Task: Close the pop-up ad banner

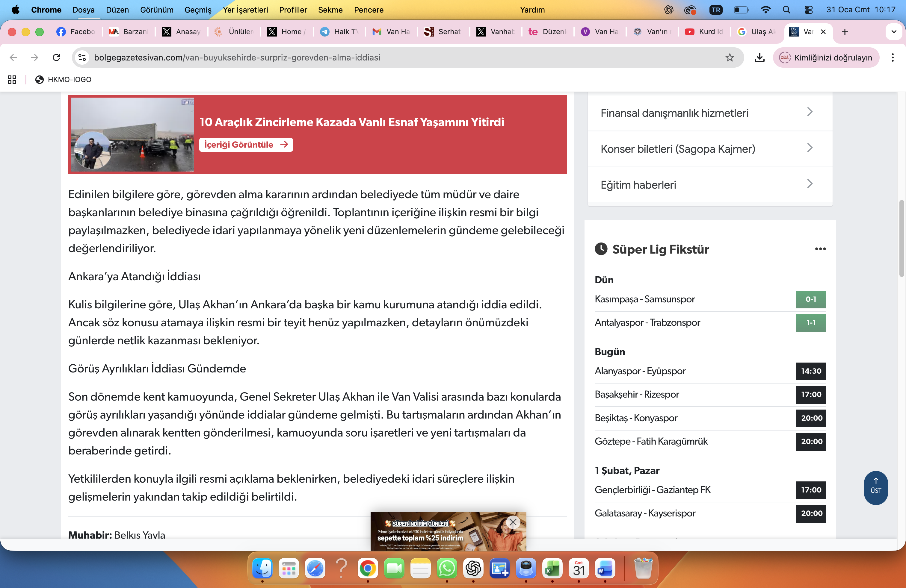Action: pyautogui.click(x=513, y=522)
